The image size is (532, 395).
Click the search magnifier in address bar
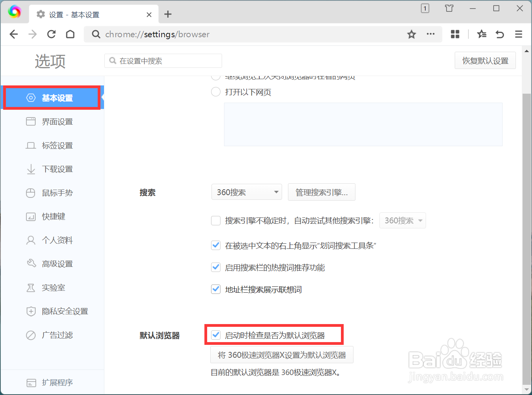[x=96, y=34]
